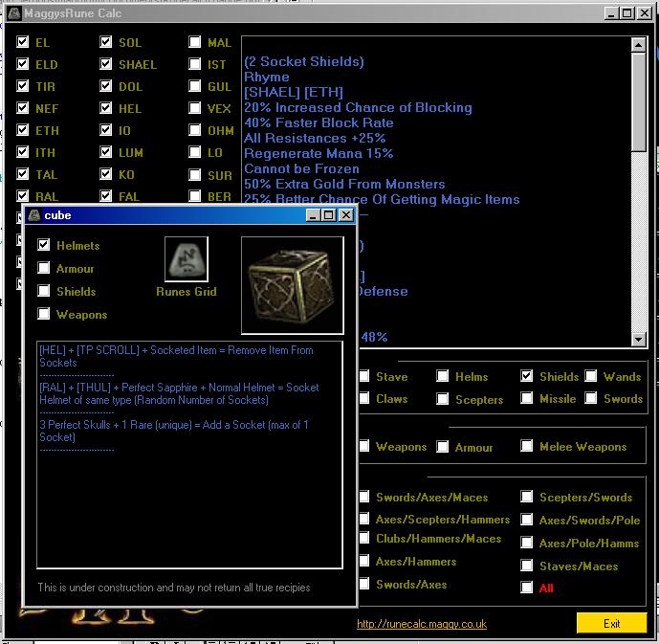Enable the Weapons checkbox in cube window
This screenshot has height=644, width=659.
[x=44, y=314]
